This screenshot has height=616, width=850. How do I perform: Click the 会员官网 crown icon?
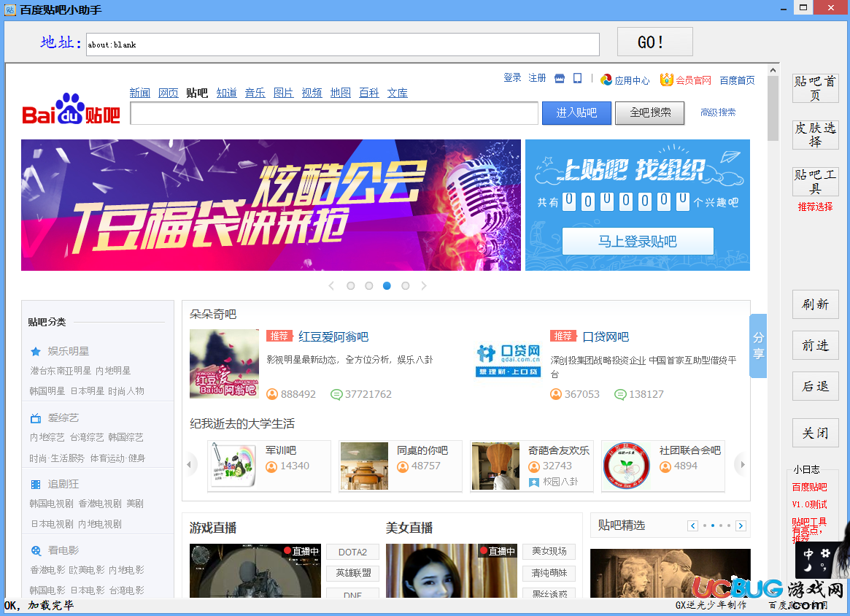666,80
